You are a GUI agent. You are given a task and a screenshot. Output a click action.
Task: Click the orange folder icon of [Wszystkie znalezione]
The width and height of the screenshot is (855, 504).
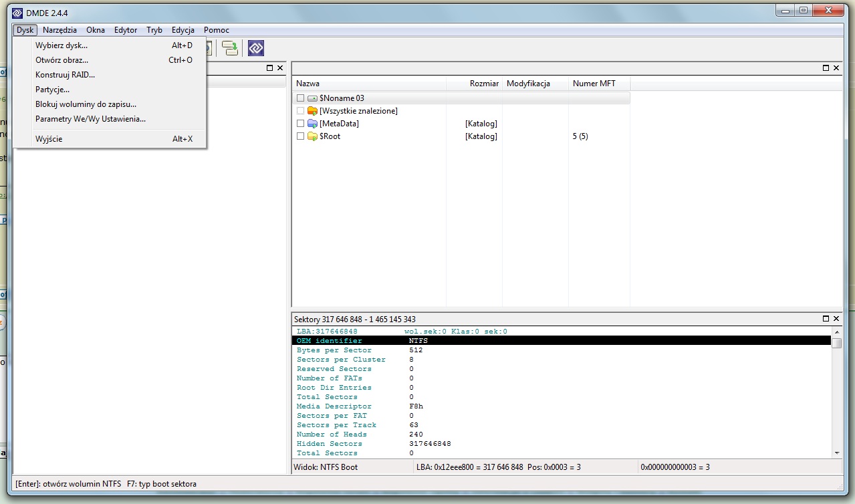coord(312,111)
